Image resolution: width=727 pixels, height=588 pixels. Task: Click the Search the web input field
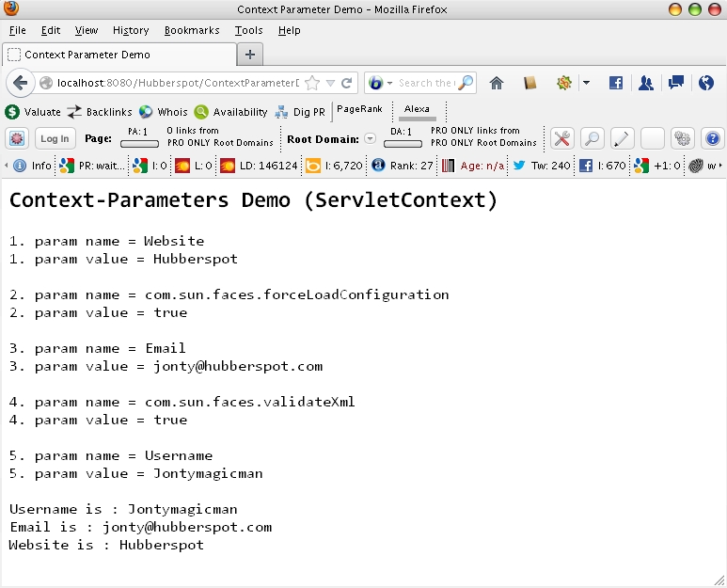[426, 83]
